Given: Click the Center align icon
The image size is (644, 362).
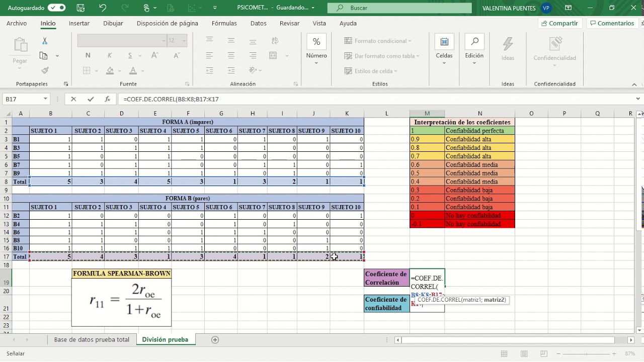Looking at the screenshot, I should pos(231,56).
